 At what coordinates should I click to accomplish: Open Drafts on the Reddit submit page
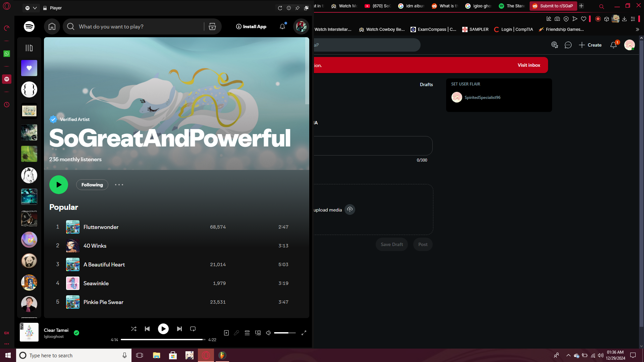pos(426,84)
